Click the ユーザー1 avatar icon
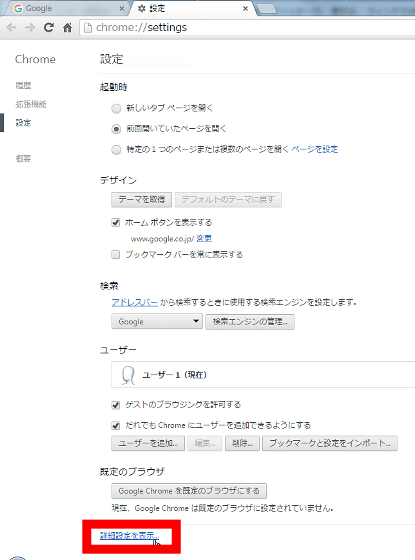415x560 pixels. point(128,375)
